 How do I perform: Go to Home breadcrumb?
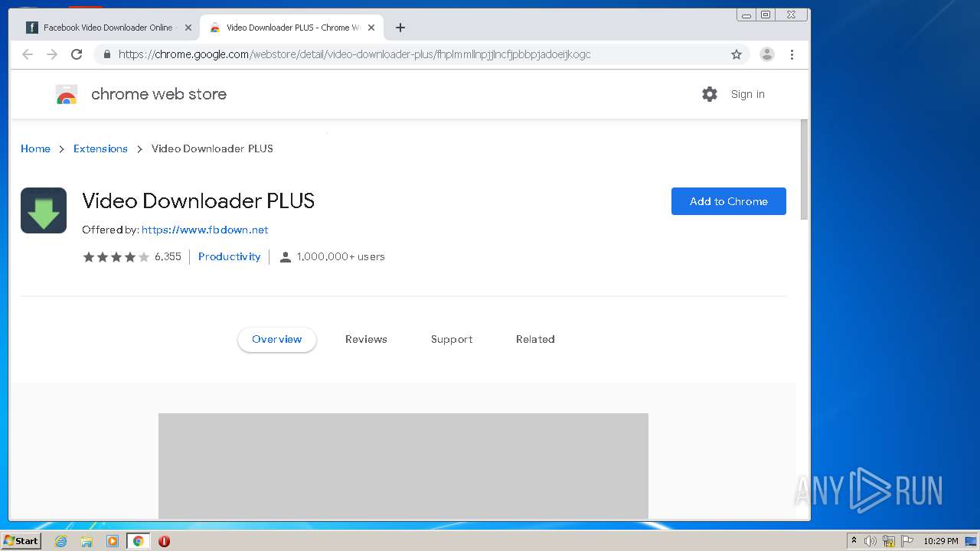[x=35, y=148]
